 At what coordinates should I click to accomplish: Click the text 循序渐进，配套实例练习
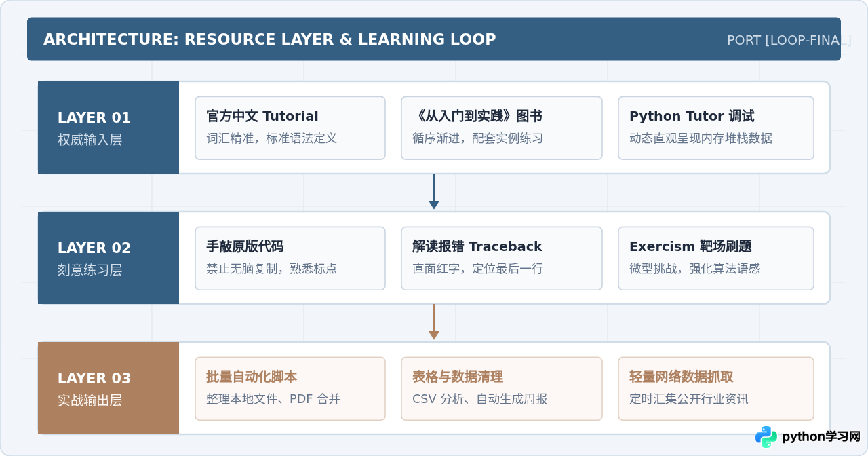coord(478,138)
